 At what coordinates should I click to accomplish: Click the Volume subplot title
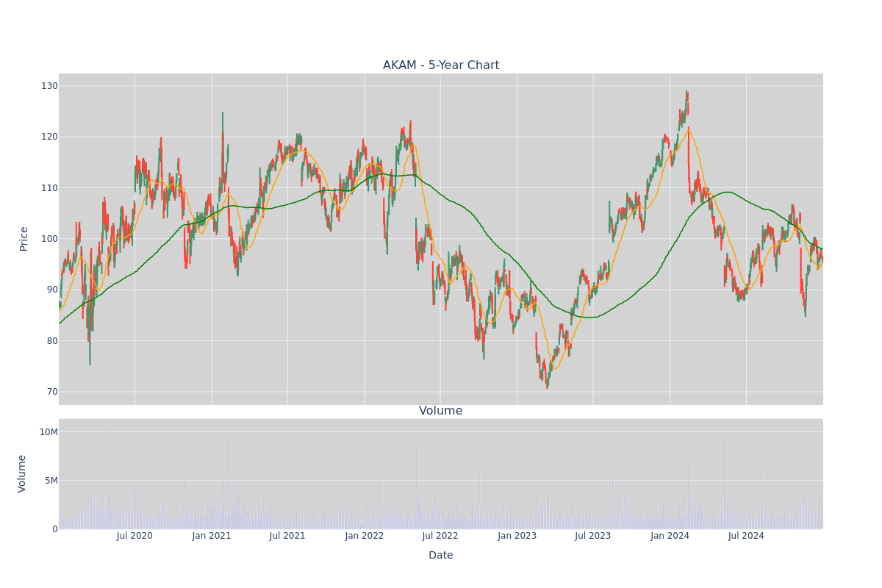441,411
